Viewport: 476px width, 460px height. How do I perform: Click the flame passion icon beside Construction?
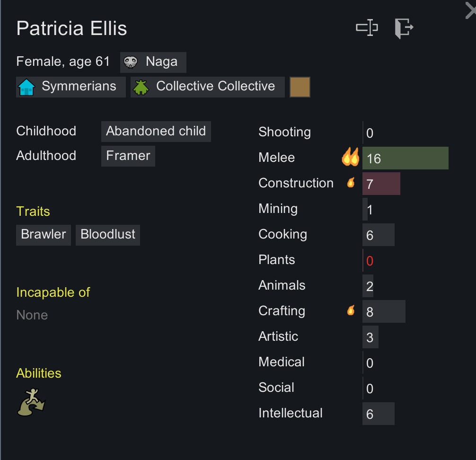pyautogui.click(x=351, y=183)
